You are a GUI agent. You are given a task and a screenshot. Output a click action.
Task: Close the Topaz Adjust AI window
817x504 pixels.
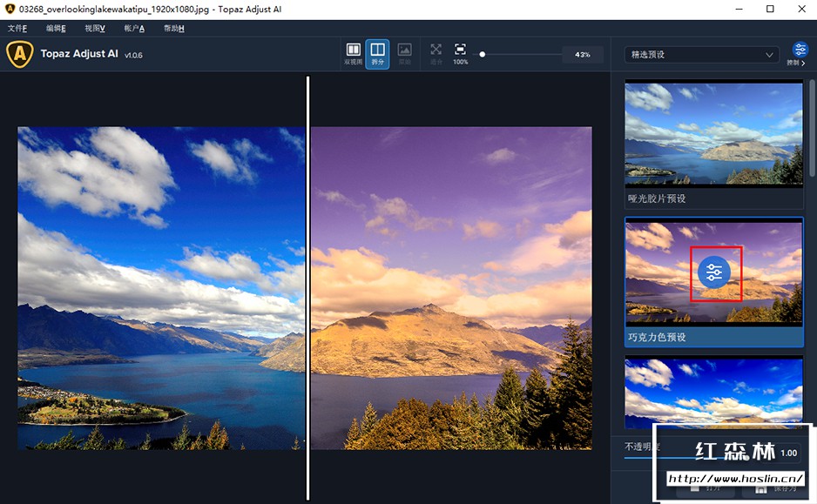point(802,9)
